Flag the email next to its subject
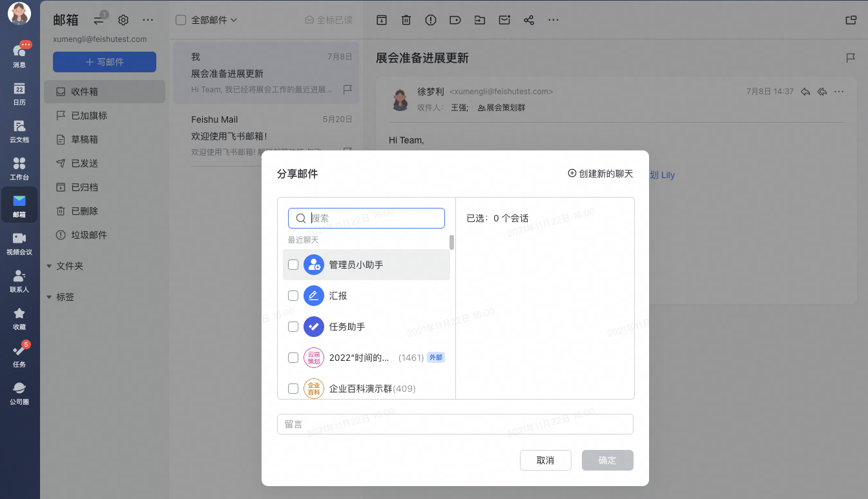This screenshot has width=868, height=499. 851,58
